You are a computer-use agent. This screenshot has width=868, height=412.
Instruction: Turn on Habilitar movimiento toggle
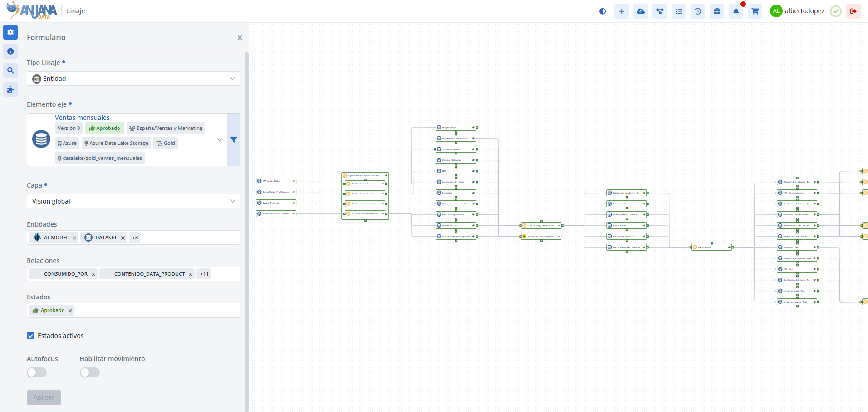[90, 372]
